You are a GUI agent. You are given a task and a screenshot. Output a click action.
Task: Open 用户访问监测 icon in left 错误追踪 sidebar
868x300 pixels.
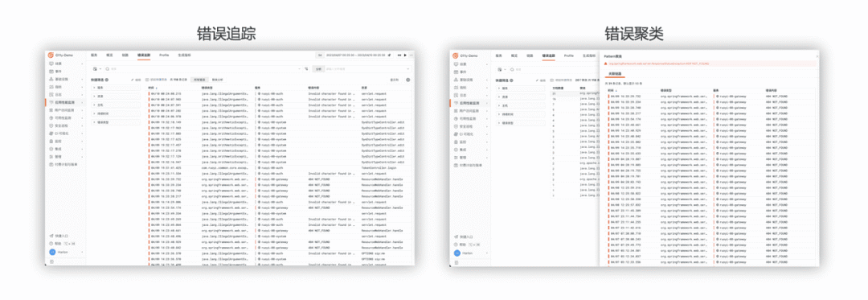click(x=51, y=110)
